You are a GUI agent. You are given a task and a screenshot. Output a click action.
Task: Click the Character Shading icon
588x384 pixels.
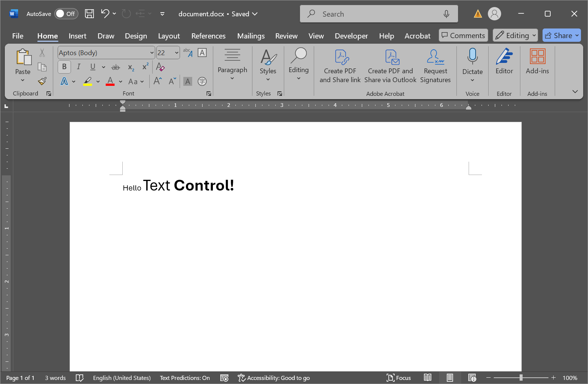[188, 81]
